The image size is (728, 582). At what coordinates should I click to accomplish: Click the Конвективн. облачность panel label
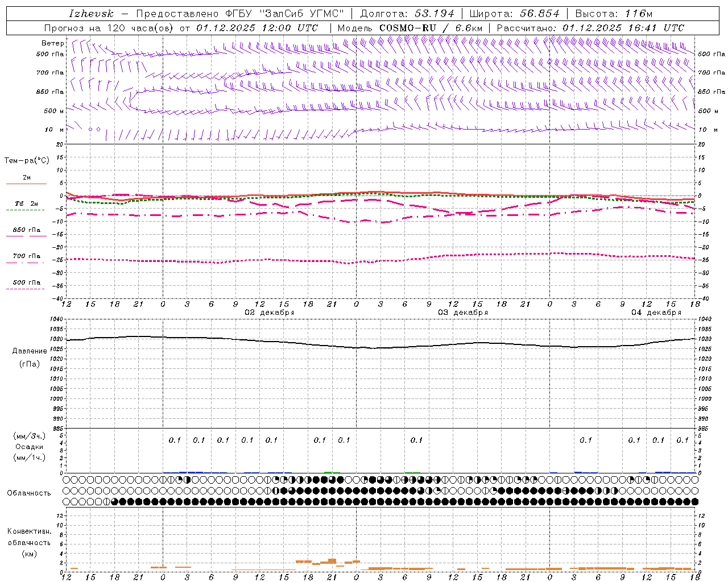click(29, 537)
